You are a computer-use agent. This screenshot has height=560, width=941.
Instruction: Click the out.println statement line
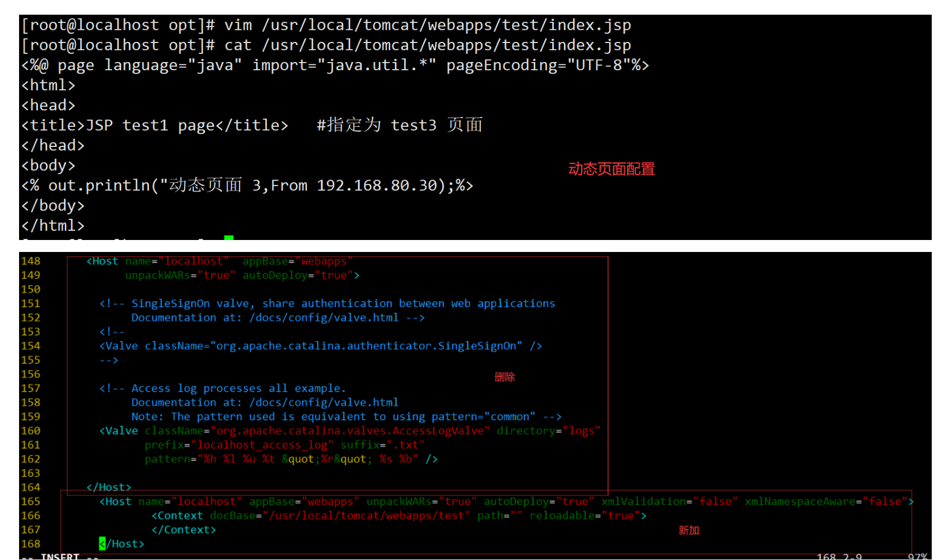(x=247, y=186)
